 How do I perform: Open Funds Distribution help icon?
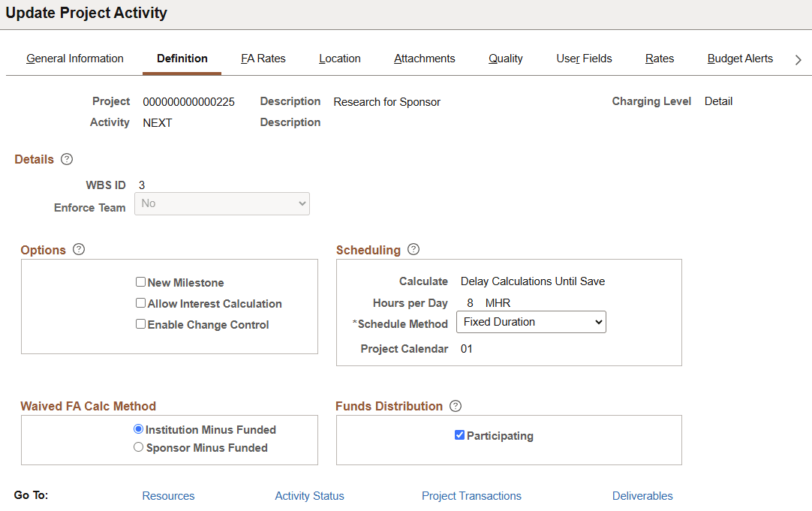456,406
